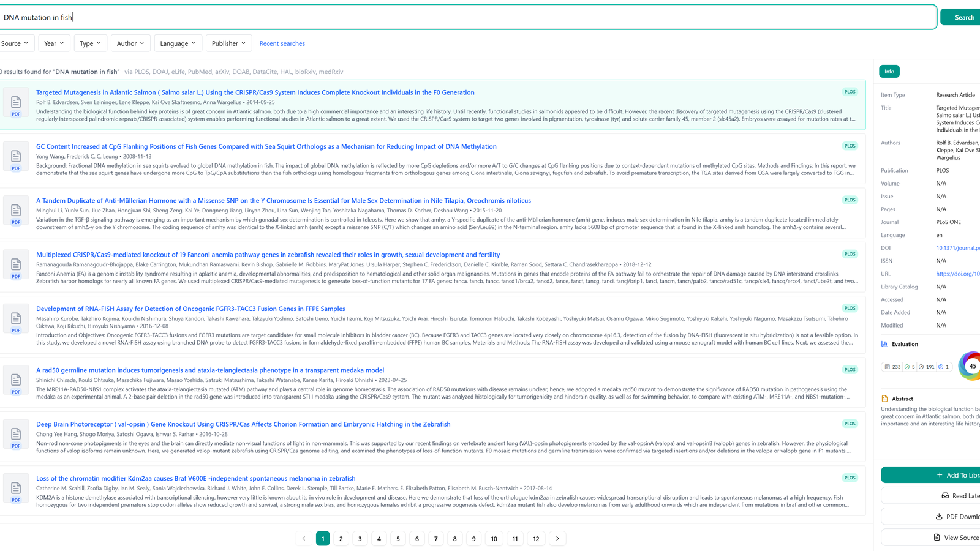This screenshot has width=980, height=551.
Task: Open the Year filter dropdown
Action: tap(54, 43)
